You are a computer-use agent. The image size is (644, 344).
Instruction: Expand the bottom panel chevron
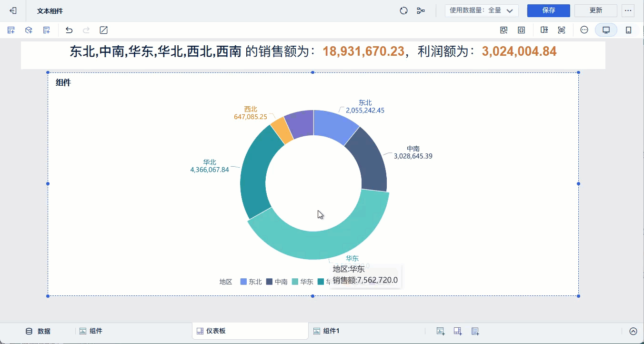tap(633, 331)
